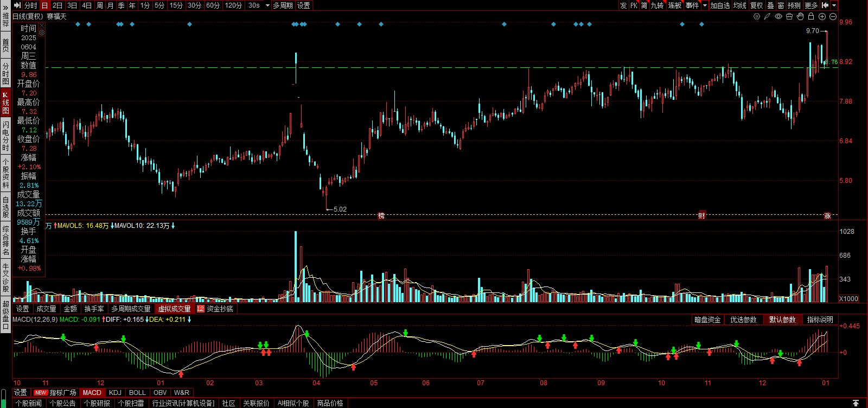Click the 简 toolbar button

tap(644, 5)
